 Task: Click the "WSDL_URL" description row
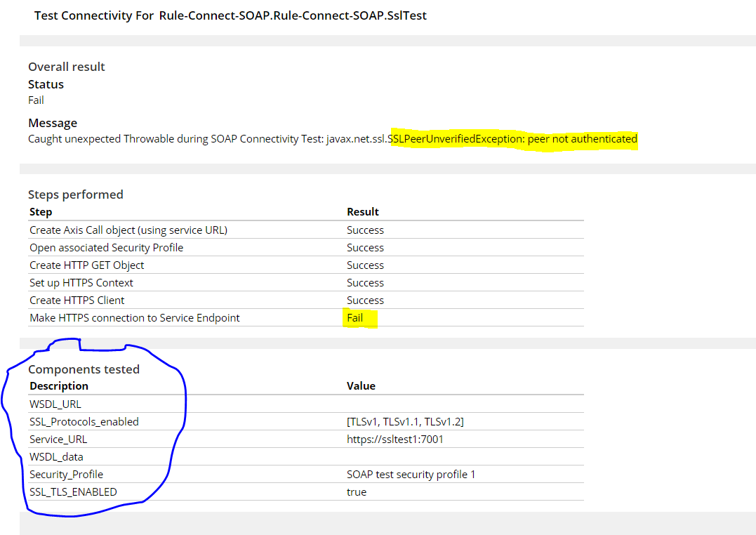pos(55,404)
